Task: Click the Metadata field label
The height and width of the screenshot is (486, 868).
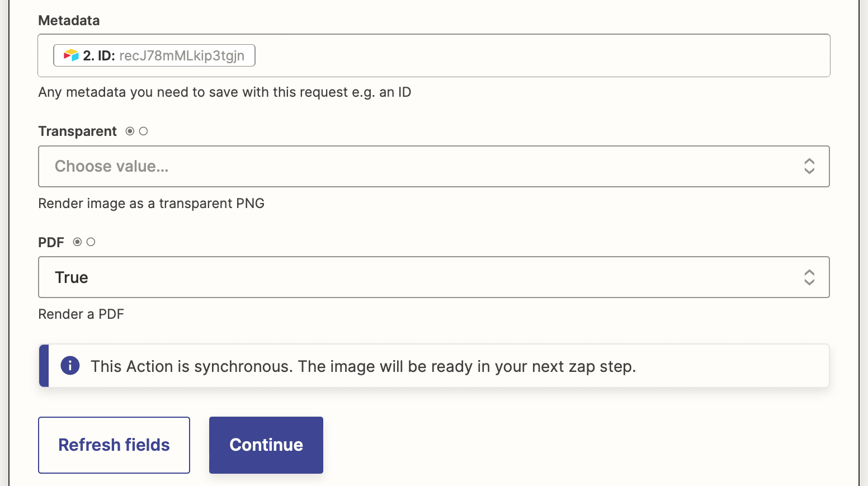Action: tap(68, 20)
